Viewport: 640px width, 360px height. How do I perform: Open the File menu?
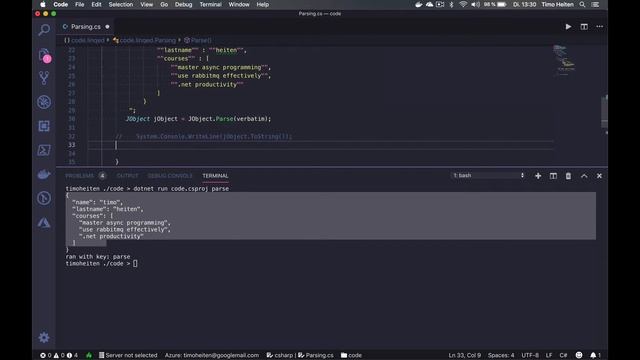coord(80,4)
